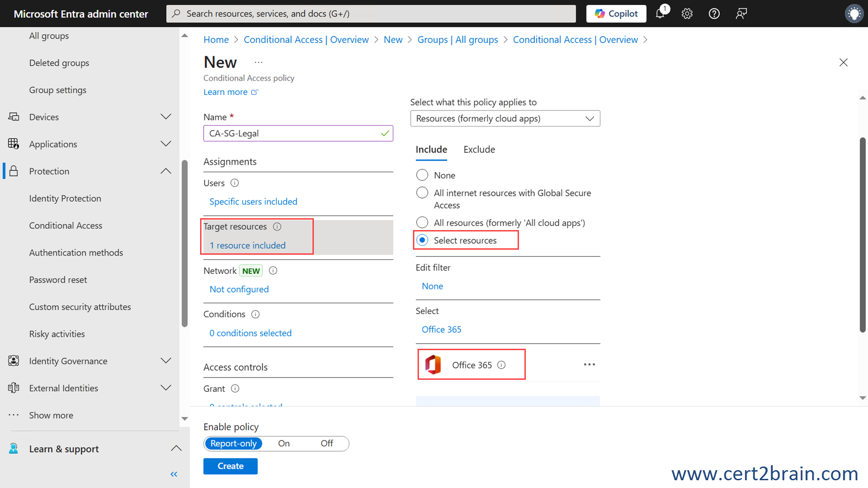The image size is (868, 488).
Task: Open the Resources (formerly cloud apps) dropdown
Action: click(505, 119)
